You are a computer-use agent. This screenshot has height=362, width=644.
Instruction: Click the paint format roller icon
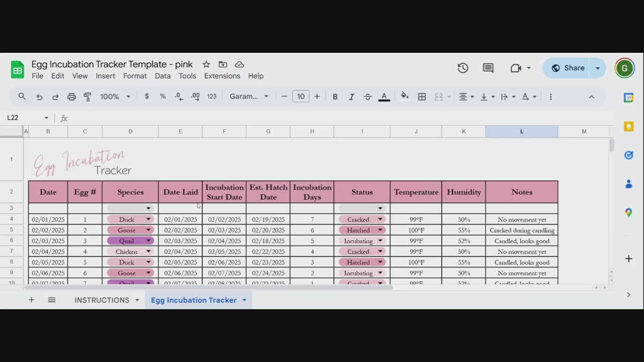tap(88, 97)
